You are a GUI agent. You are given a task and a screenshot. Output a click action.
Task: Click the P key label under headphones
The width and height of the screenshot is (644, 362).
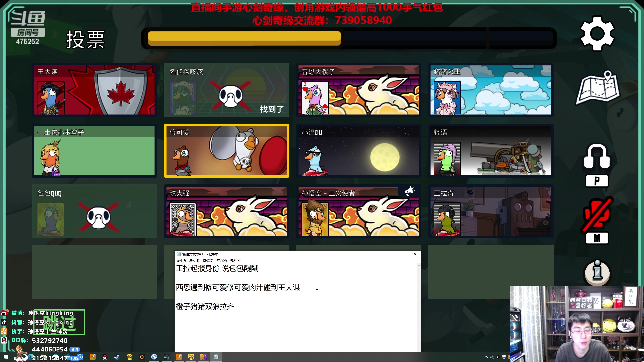597,181
